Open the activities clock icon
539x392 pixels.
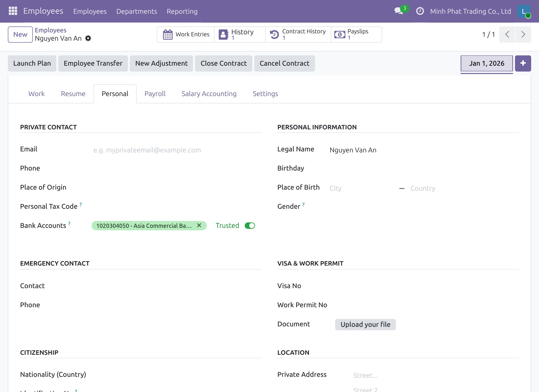420,11
